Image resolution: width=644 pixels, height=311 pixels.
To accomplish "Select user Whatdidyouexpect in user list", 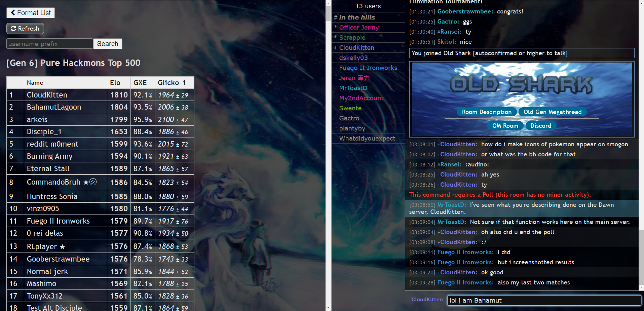I will [x=367, y=139].
